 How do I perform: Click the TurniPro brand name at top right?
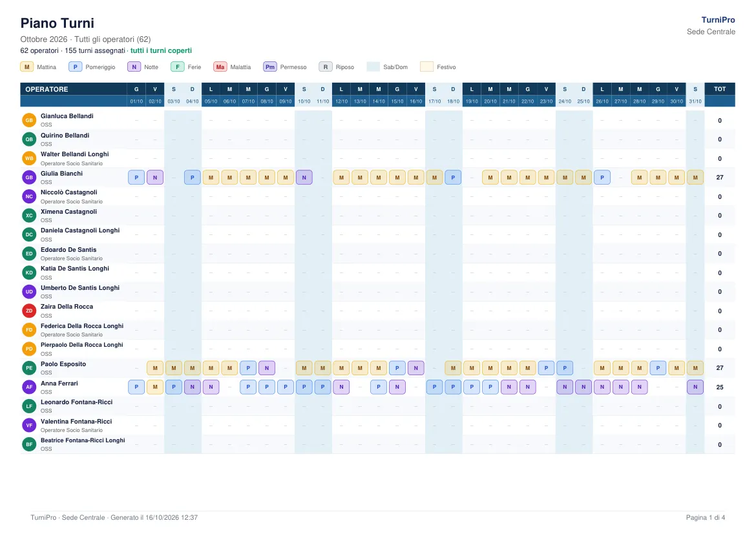click(718, 20)
